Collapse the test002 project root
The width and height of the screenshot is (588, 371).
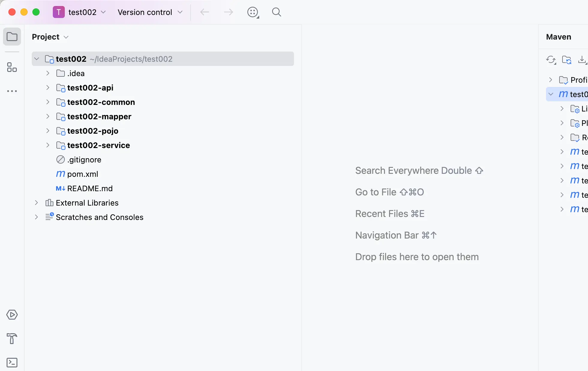click(37, 59)
